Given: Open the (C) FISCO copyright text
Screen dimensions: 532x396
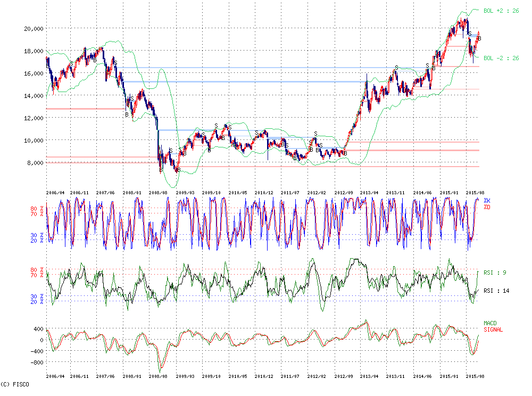Looking at the screenshot, I should (15, 384).
